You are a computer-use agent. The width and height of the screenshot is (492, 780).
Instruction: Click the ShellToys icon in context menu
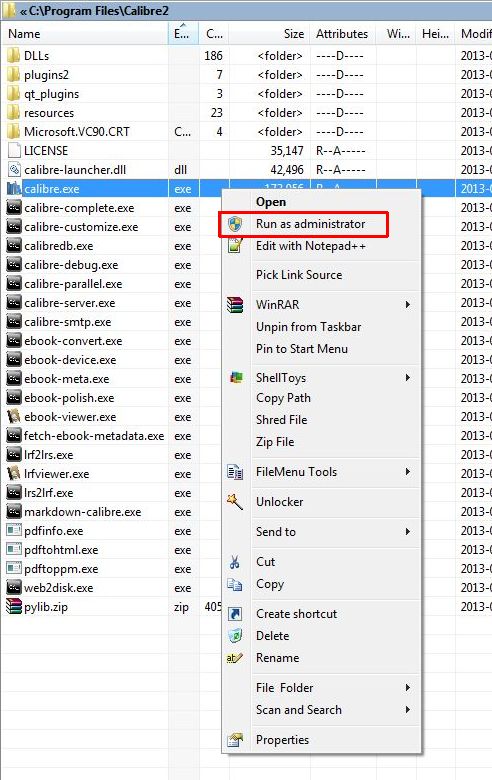(236, 378)
